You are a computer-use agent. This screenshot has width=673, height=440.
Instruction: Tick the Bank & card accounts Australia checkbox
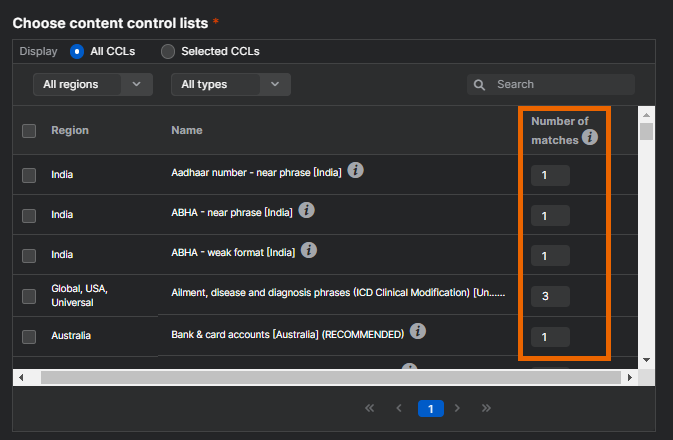pyautogui.click(x=29, y=336)
